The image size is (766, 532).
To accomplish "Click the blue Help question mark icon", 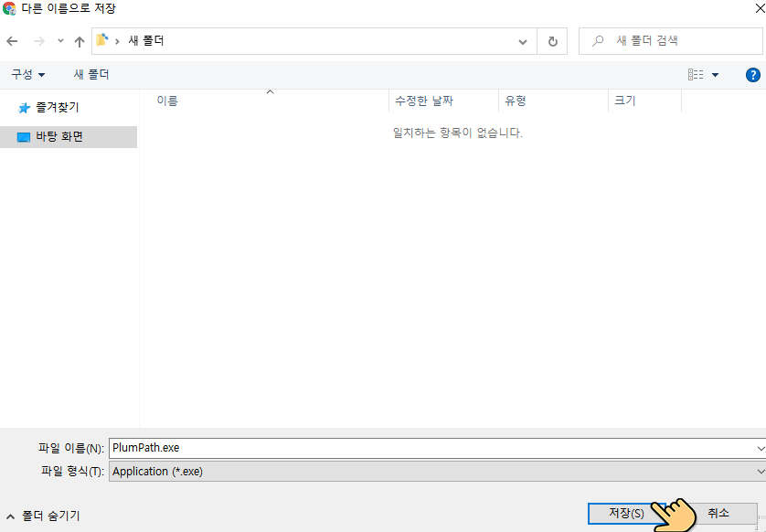I will click(753, 74).
